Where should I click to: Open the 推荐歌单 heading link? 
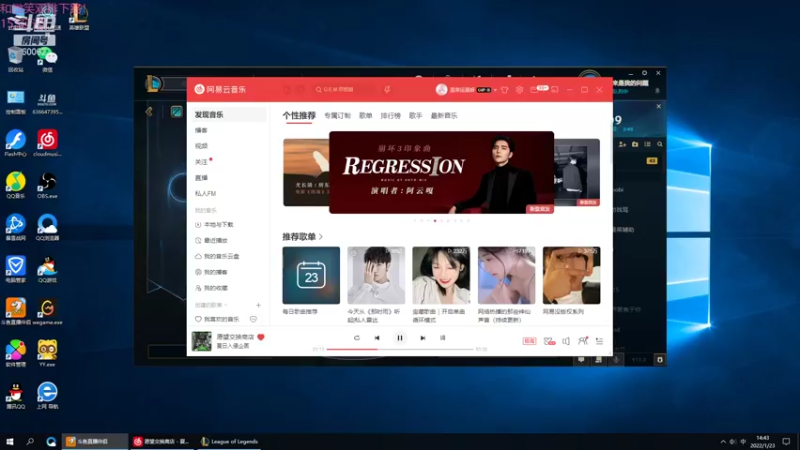tap(303, 237)
